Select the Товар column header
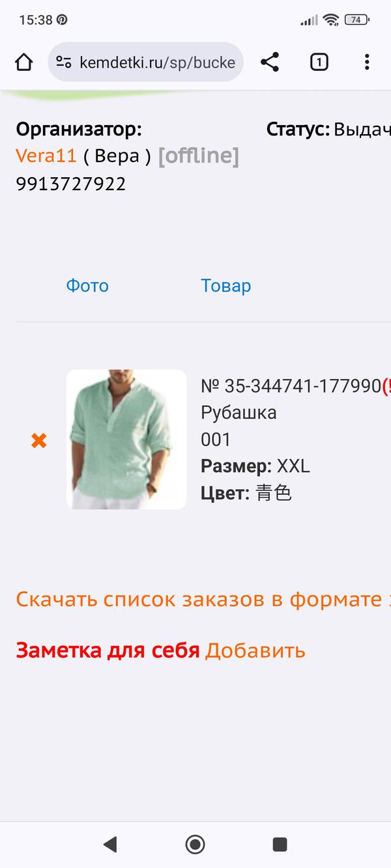 click(225, 285)
